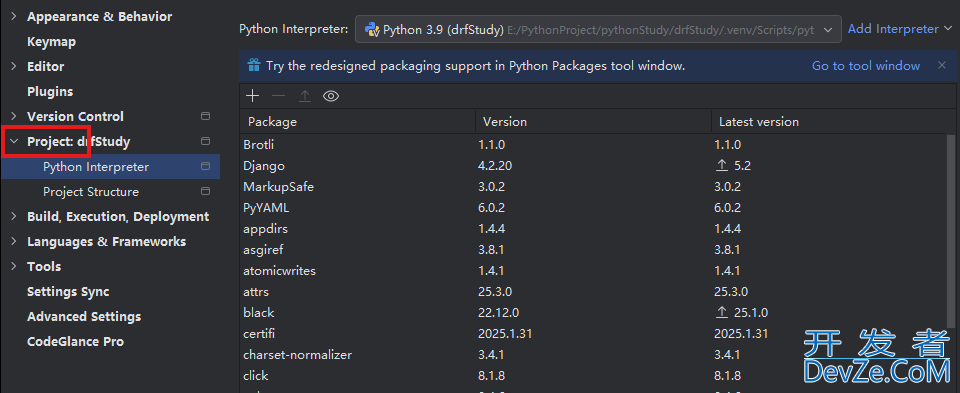Open the Plugins settings page

[50, 91]
